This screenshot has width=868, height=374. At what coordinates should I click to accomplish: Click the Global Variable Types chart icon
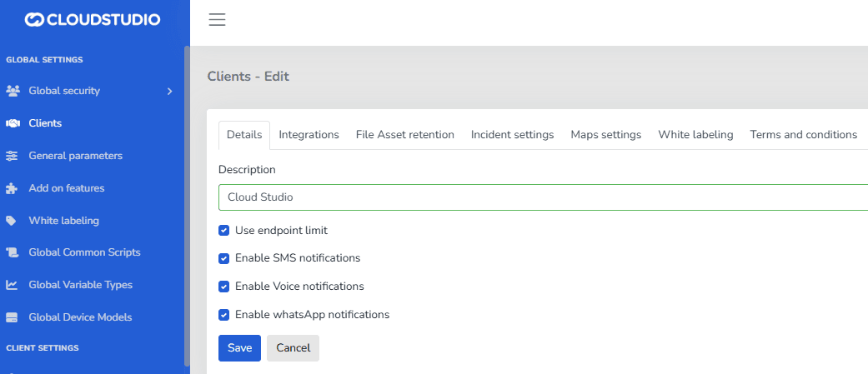click(12, 285)
